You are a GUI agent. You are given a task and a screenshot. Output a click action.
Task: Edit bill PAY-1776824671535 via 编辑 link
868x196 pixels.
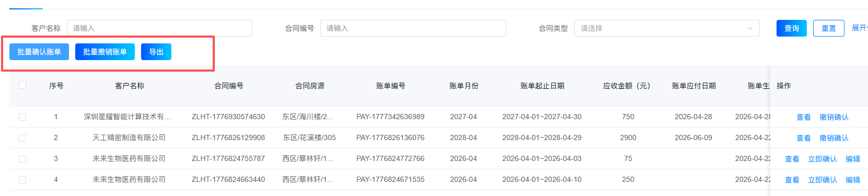pyautogui.click(x=853, y=180)
